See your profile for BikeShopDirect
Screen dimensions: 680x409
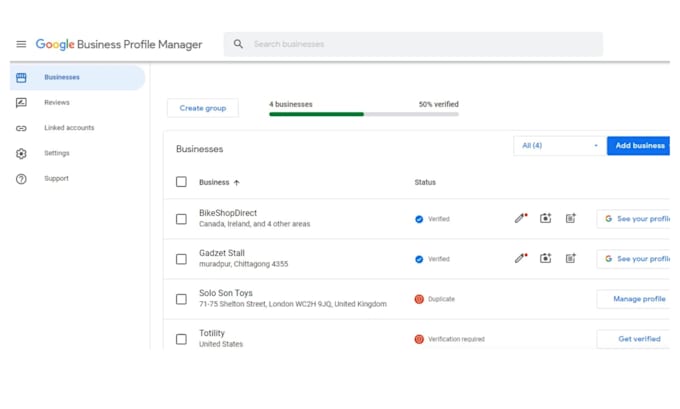click(x=634, y=219)
